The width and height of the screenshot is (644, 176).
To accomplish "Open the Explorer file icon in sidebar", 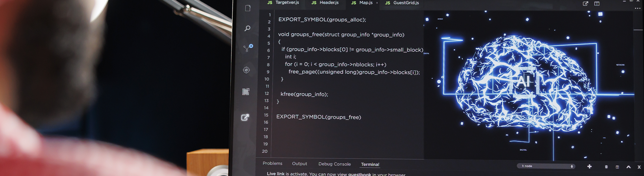I will [x=248, y=8].
